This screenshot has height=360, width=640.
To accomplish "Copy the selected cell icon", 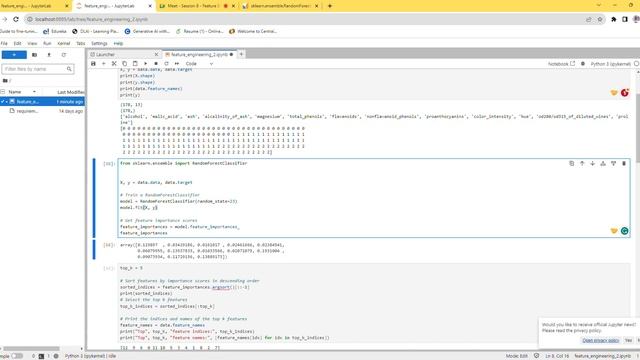I will pyautogui.click(x=124, y=64).
